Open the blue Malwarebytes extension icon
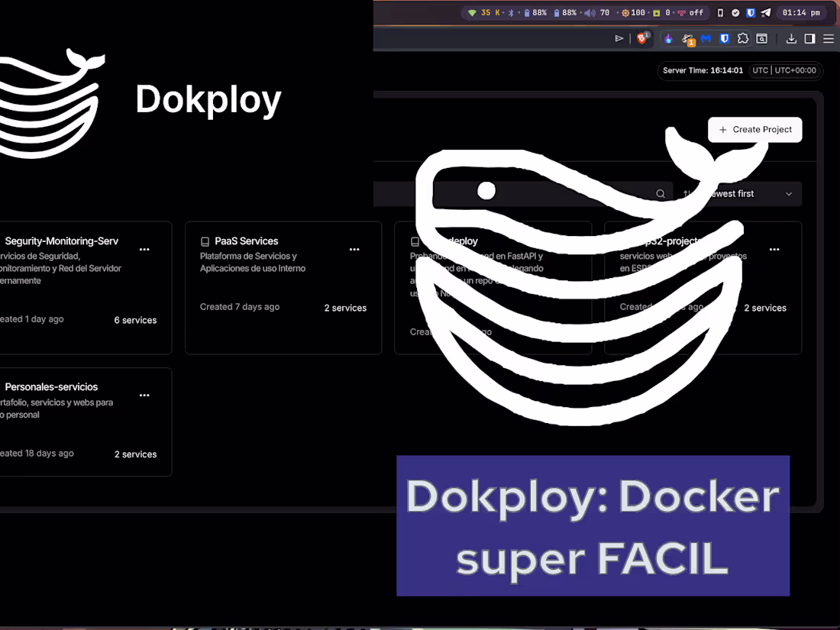 click(706, 38)
